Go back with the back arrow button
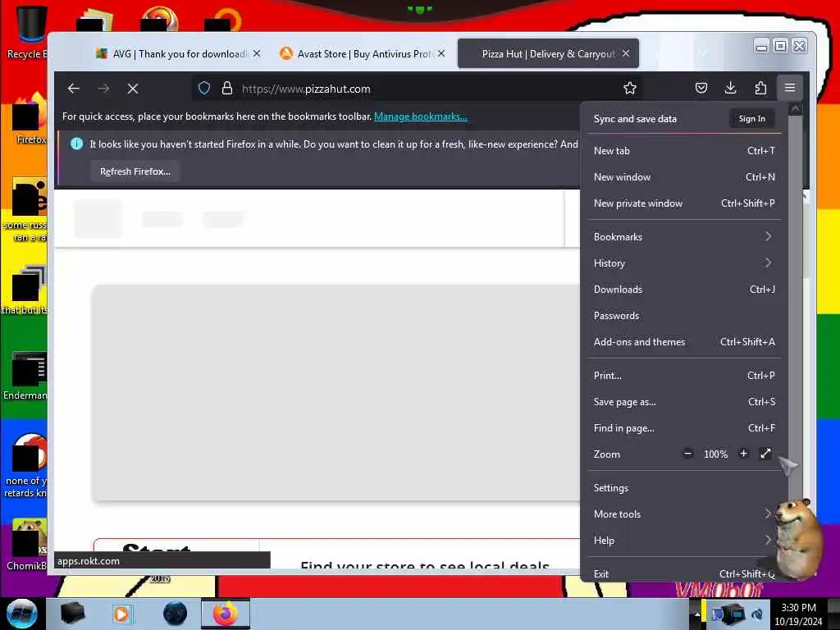The width and height of the screenshot is (840, 630). click(73, 89)
